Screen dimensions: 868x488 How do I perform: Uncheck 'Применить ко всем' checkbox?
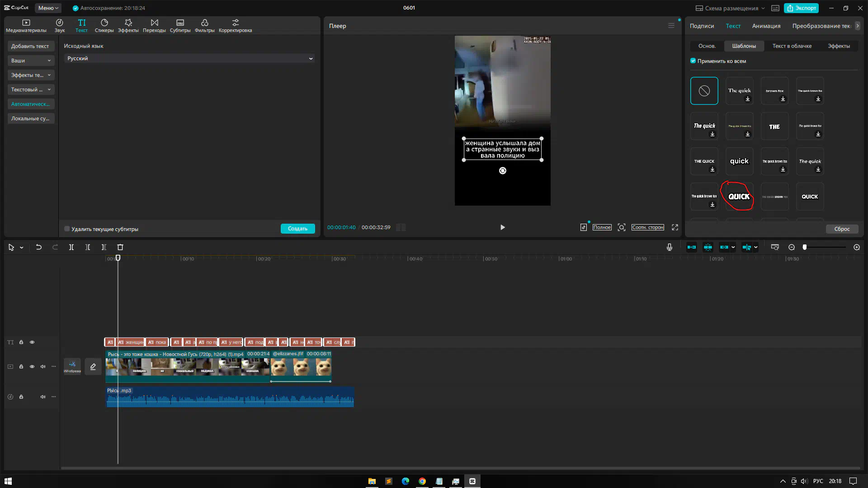click(693, 61)
